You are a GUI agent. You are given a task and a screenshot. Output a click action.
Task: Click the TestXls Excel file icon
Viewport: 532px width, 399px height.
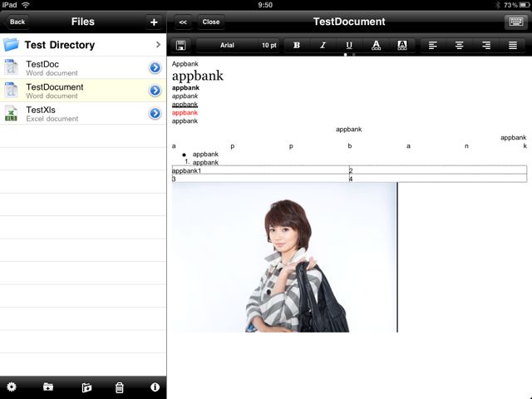pos(11,113)
